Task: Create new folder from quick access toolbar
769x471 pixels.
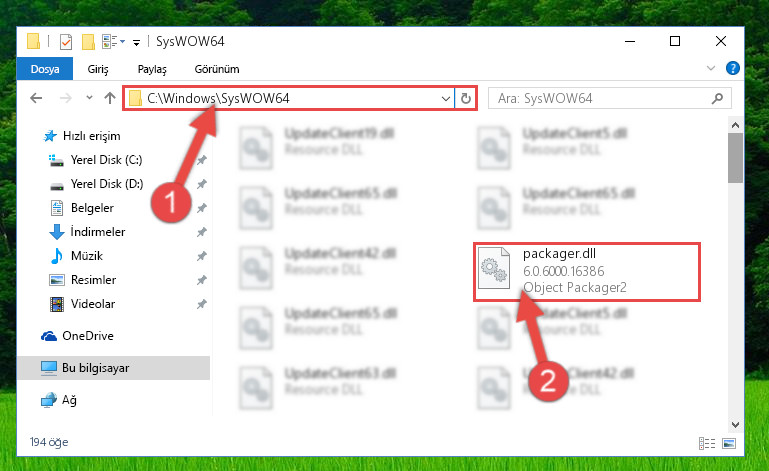Action: point(88,42)
